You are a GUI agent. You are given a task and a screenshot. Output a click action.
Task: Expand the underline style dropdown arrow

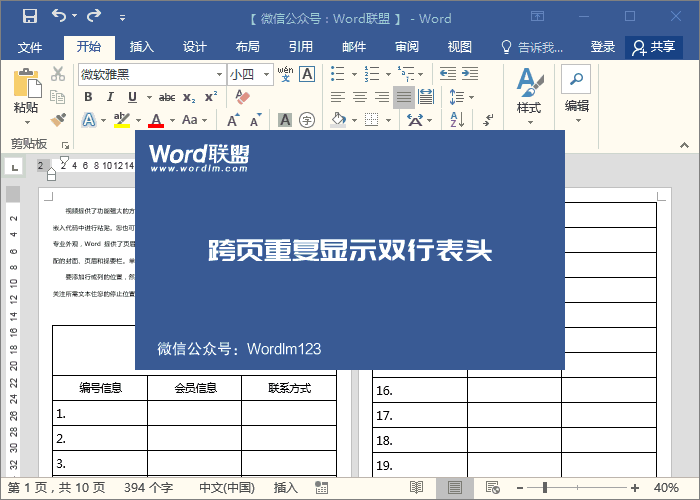click(150, 97)
